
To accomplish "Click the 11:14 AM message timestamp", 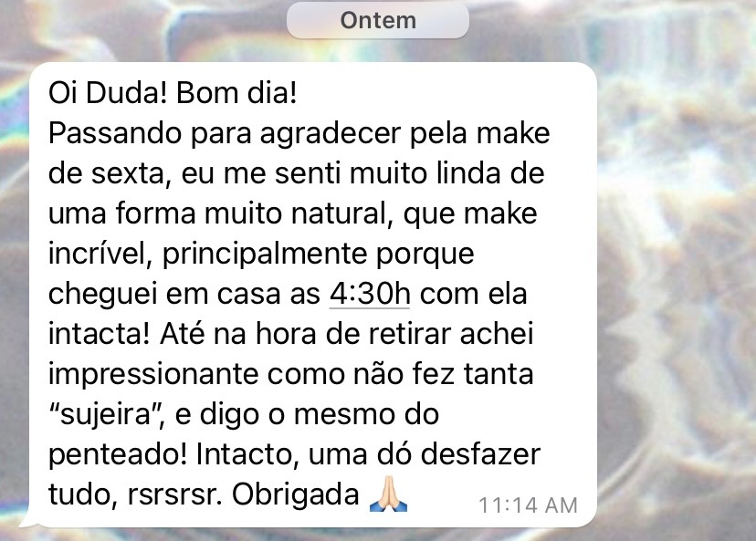I will pos(528,505).
